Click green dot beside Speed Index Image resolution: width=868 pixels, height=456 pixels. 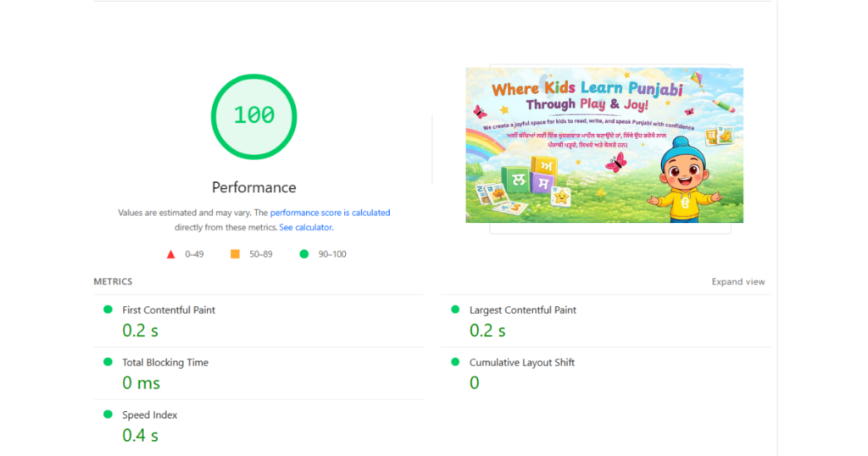108,414
